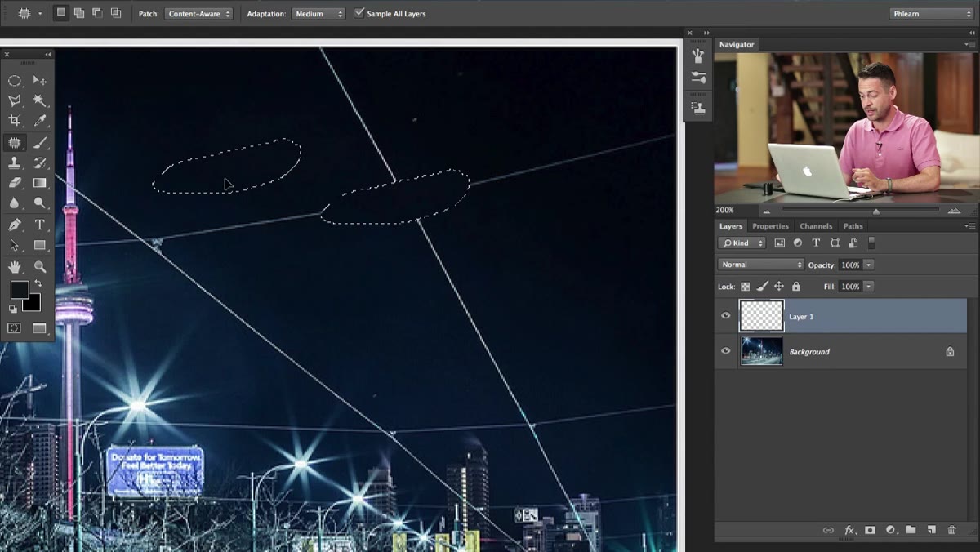Select the Elliptical Marquee tool

pyautogui.click(x=15, y=81)
